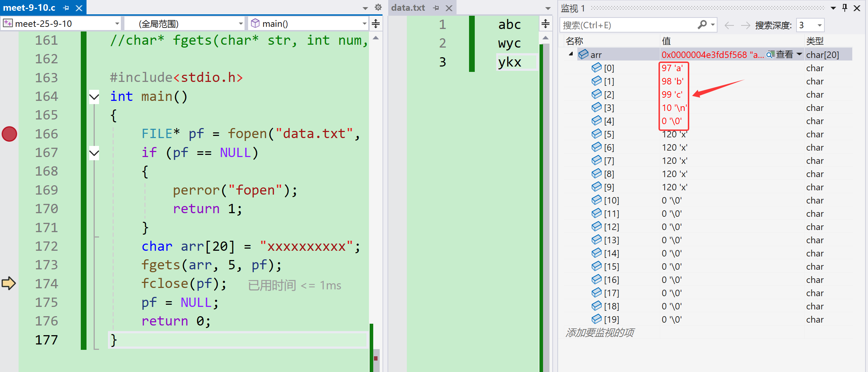
Task: Click the 监视 1 panel title
Action: pos(573,8)
